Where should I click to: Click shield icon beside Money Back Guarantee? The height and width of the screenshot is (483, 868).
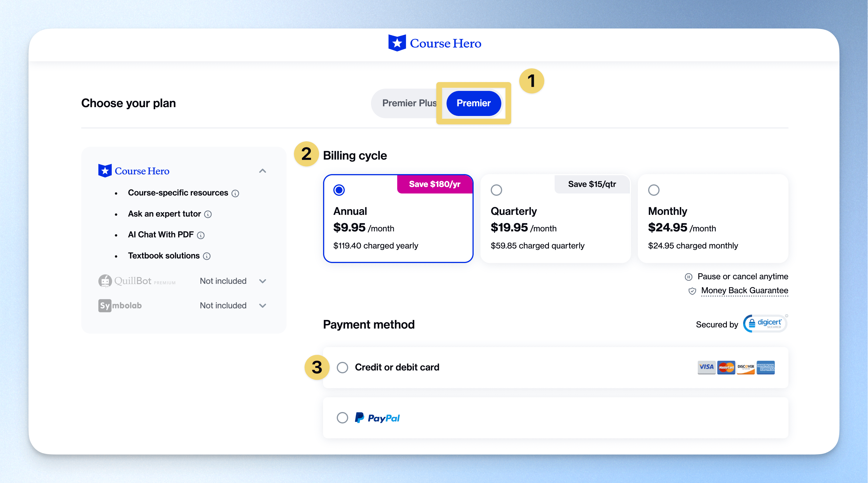pyautogui.click(x=692, y=291)
